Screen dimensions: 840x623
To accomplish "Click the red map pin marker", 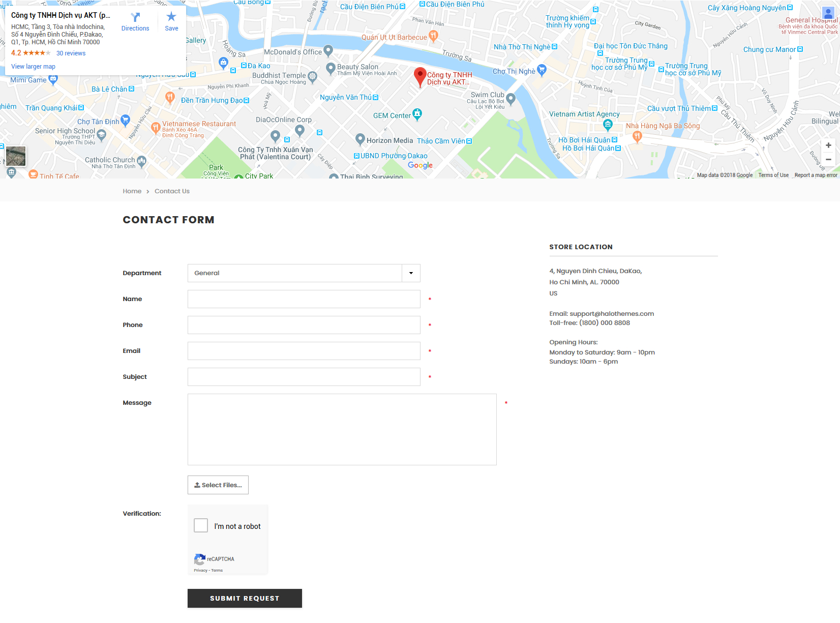I will [419, 76].
